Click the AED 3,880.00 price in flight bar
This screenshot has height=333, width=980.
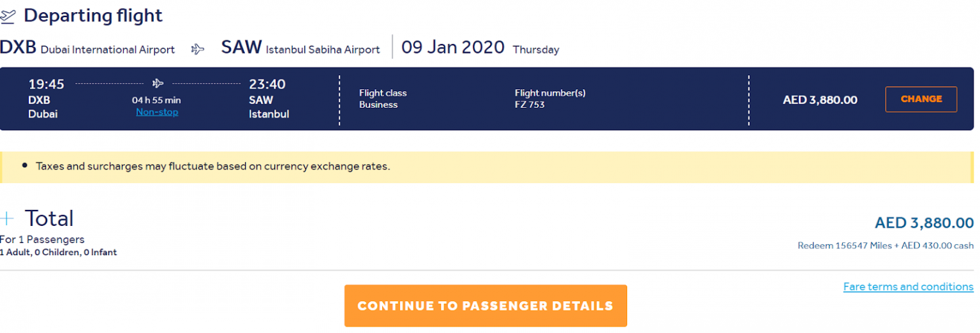click(820, 100)
